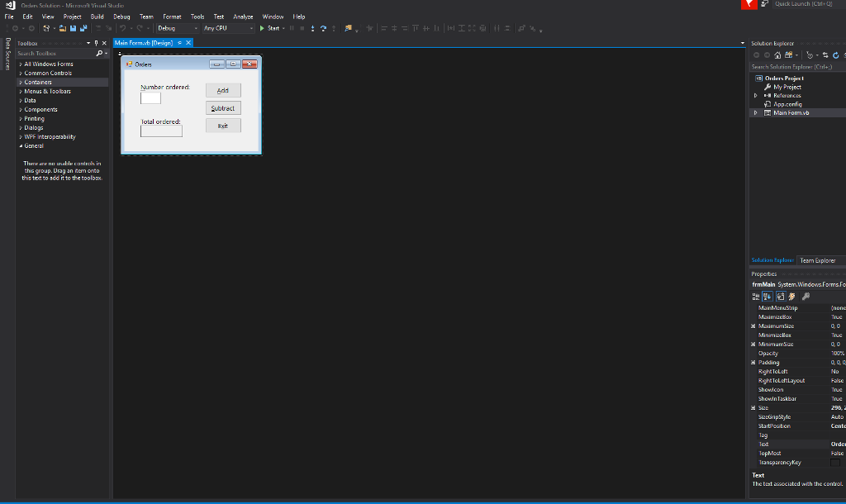Collapse the Containers group in the Toolbox

coord(21,82)
